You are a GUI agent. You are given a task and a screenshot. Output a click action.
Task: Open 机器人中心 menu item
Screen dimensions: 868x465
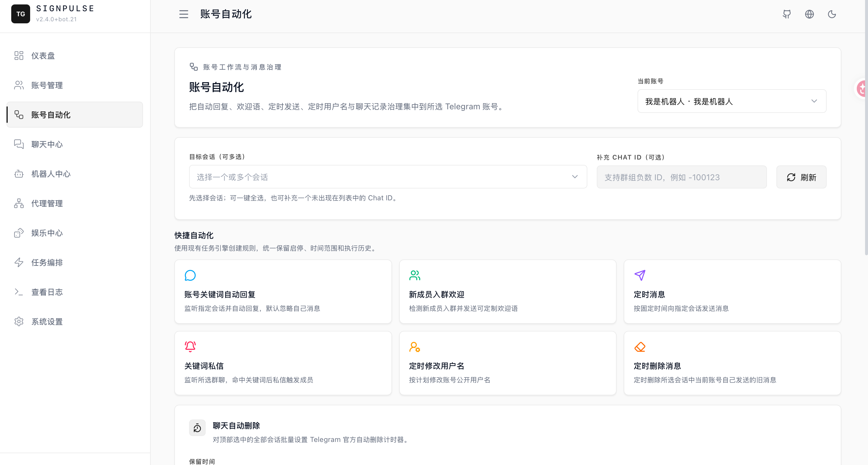coord(74,174)
